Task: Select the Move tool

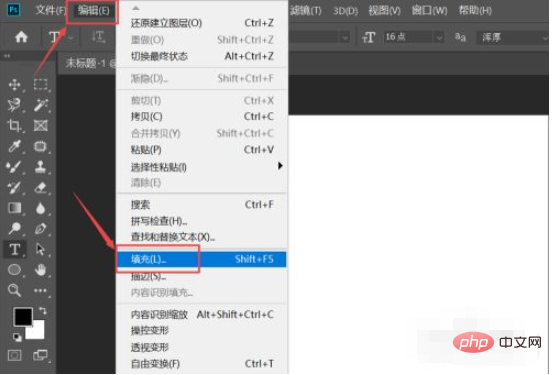Action: tap(14, 85)
